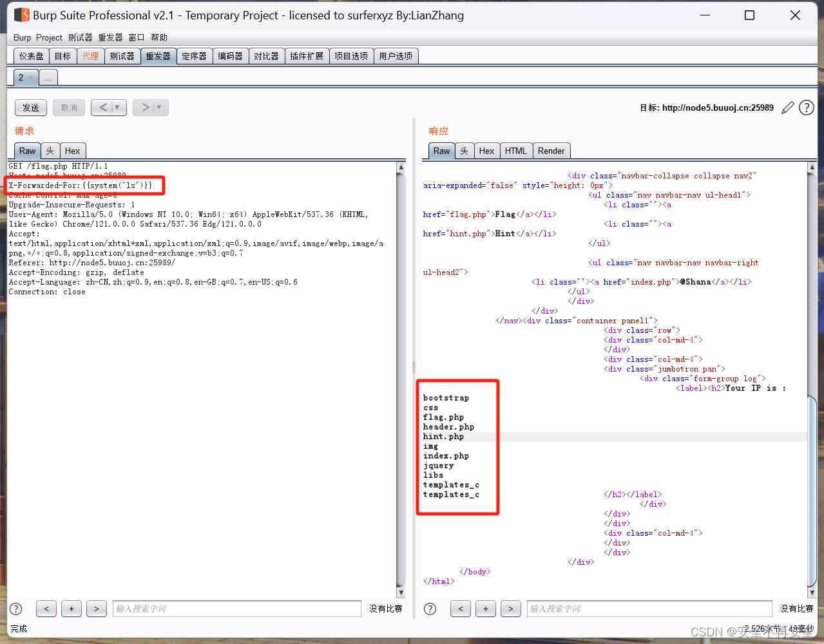Click the Referer header line in request

(x=92, y=263)
